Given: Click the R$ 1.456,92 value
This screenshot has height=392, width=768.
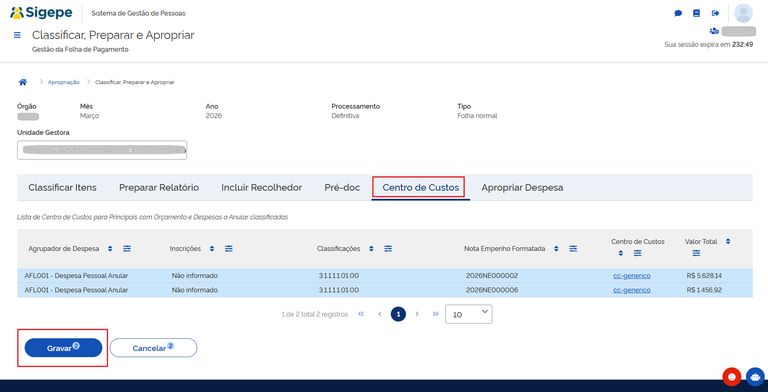Looking at the screenshot, I should [704, 290].
